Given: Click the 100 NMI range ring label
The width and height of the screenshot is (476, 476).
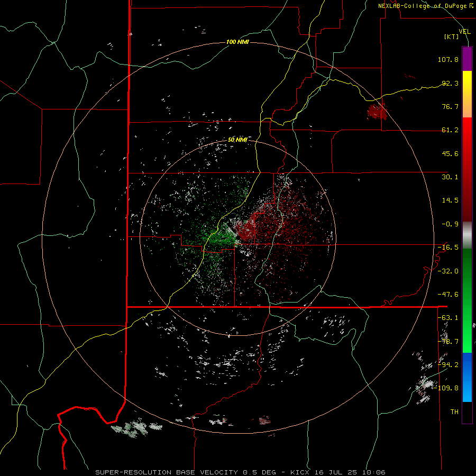Looking at the screenshot, I should click(x=237, y=42).
